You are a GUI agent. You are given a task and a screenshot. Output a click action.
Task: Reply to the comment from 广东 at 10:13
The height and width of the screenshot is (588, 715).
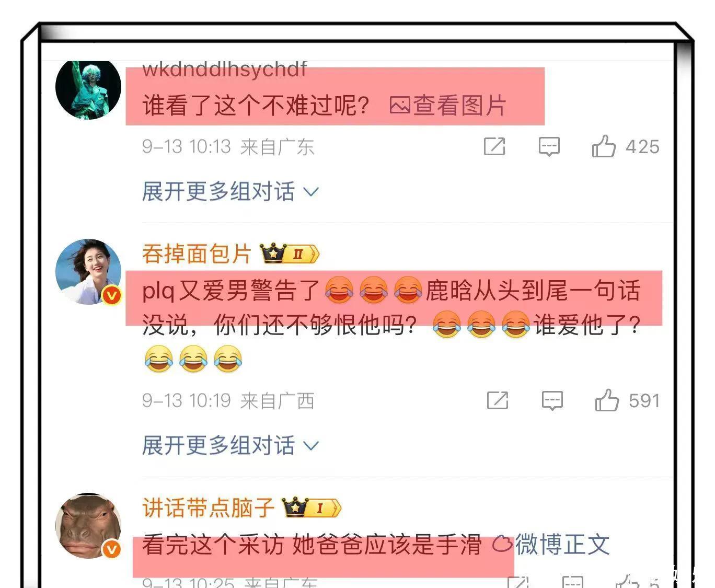[549, 147]
